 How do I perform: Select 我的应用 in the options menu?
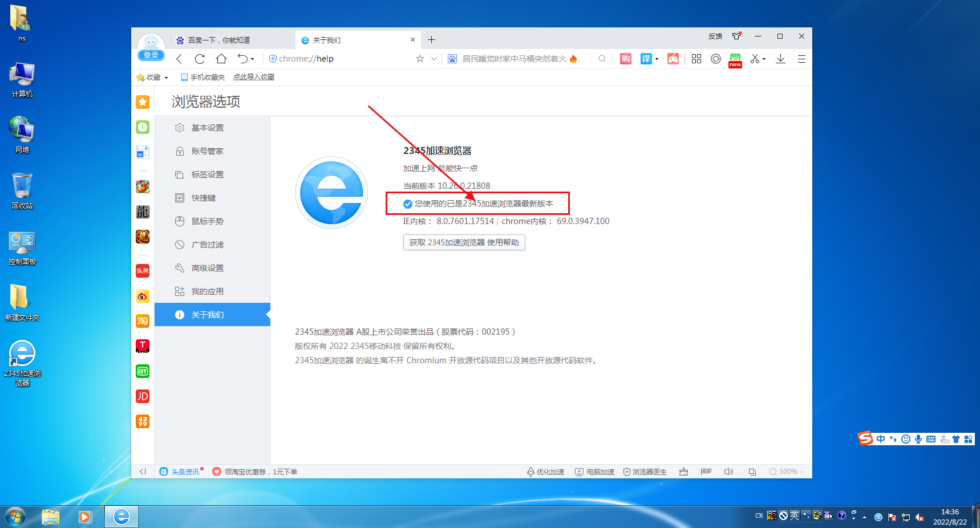[212, 291]
